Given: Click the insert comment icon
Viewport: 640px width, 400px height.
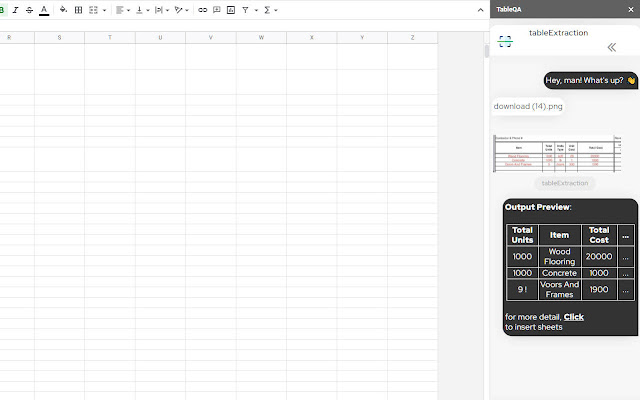Looking at the screenshot, I should pos(217,10).
